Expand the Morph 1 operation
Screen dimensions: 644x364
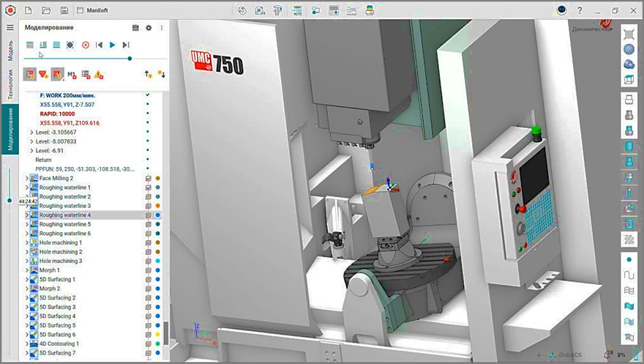point(26,270)
